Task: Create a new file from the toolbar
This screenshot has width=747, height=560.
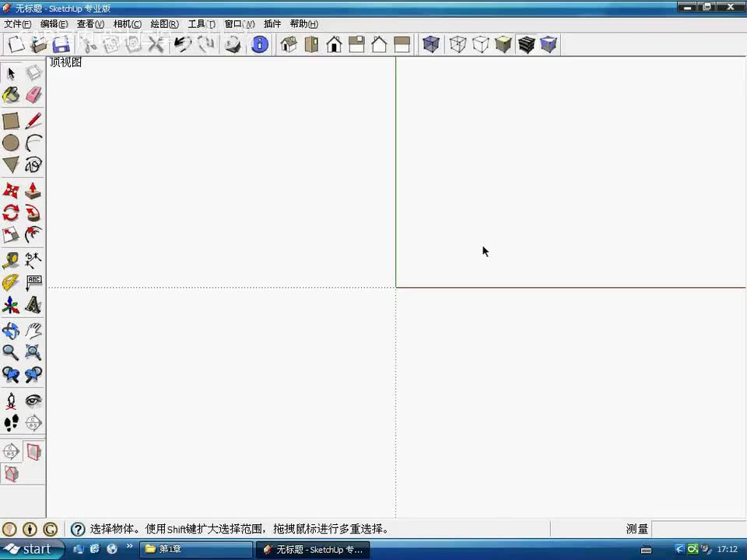Action: [x=16, y=44]
